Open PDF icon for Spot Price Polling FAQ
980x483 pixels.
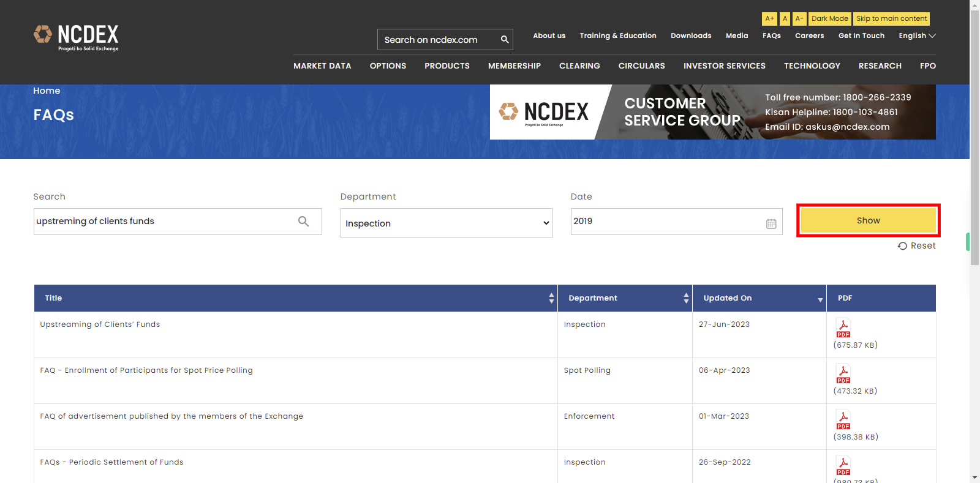[843, 374]
